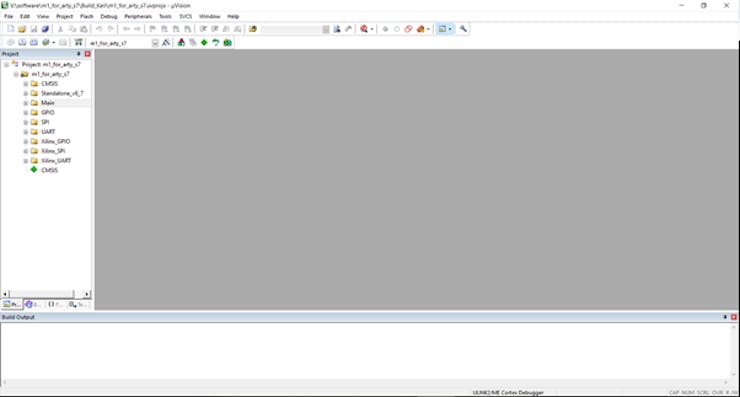The height and width of the screenshot is (397, 740).
Task: Click the Pack Installer icon
Action: click(227, 43)
